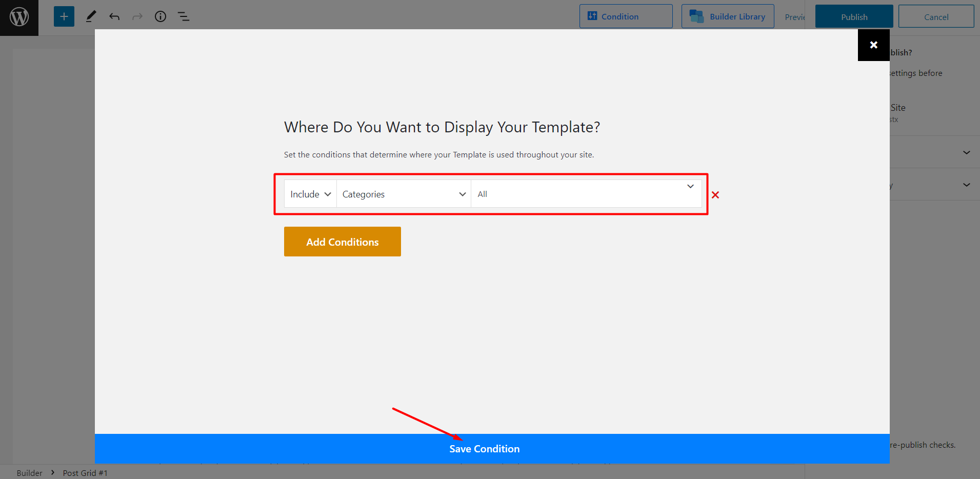The width and height of the screenshot is (980, 479).
Task: Open the List View outline icon
Action: 183,16
